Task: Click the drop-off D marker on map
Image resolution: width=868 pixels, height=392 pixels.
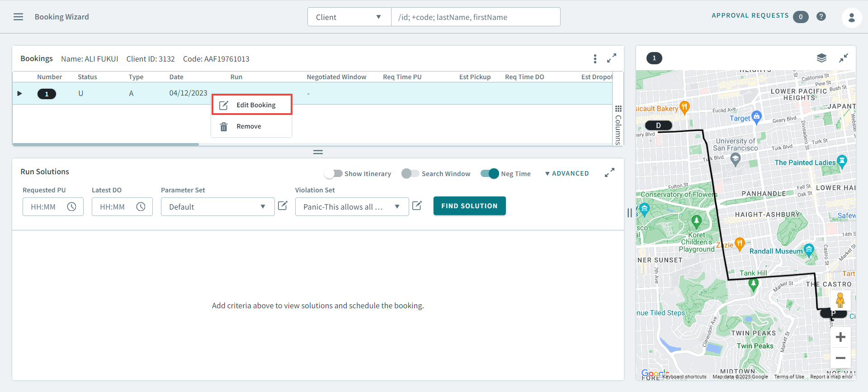Action: (658, 125)
